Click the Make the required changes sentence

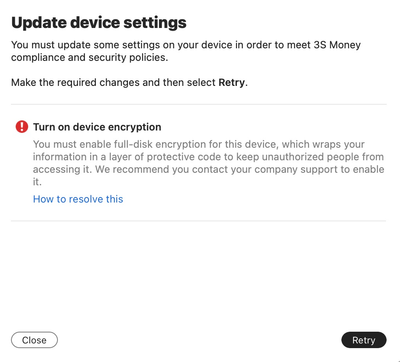click(x=129, y=82)
